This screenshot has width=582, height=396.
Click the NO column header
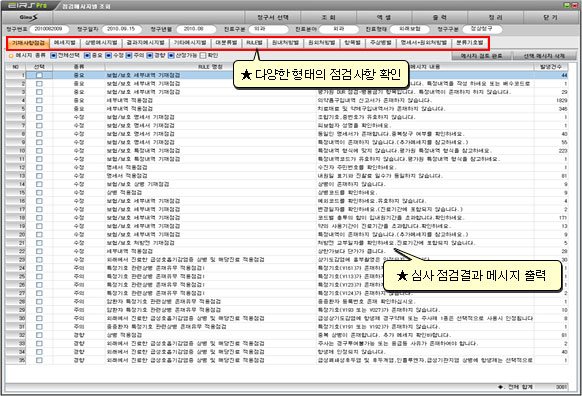click(x=16, y=67)
